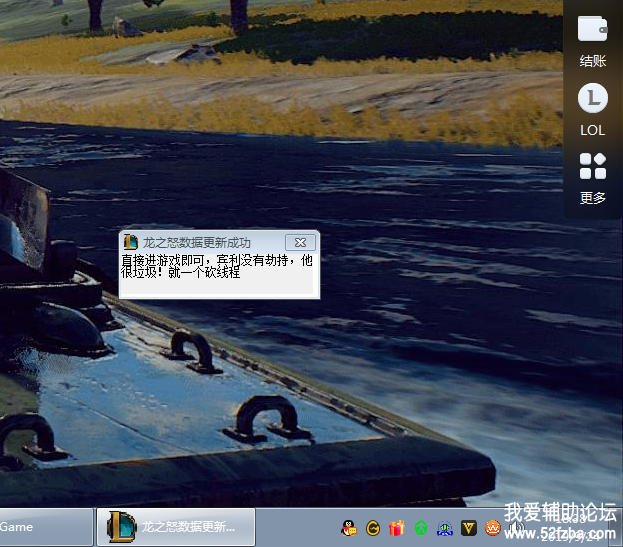This screenshot has height=547, width=623.
Task: Close the 龙之怒数据更新成功 dialog
Action: click(x=300, y=242)
